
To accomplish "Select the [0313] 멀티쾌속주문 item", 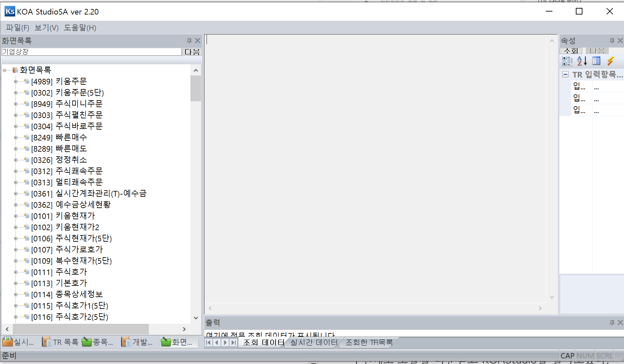I will point(67,182).
